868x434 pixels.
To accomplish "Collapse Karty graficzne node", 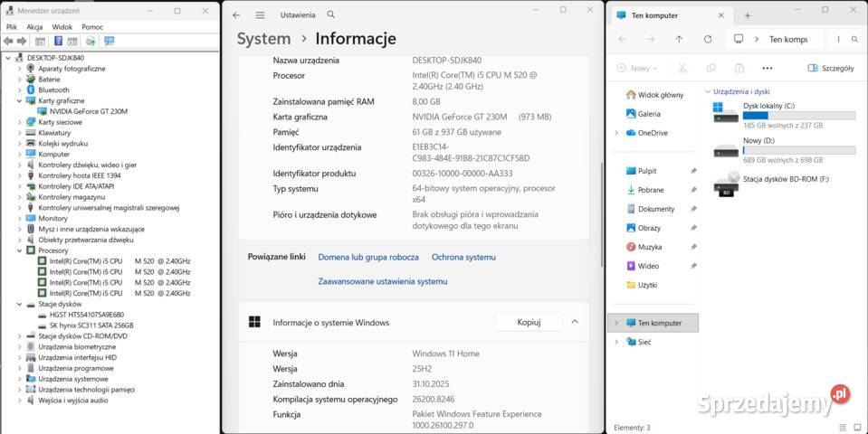I will tap(19, 100).
